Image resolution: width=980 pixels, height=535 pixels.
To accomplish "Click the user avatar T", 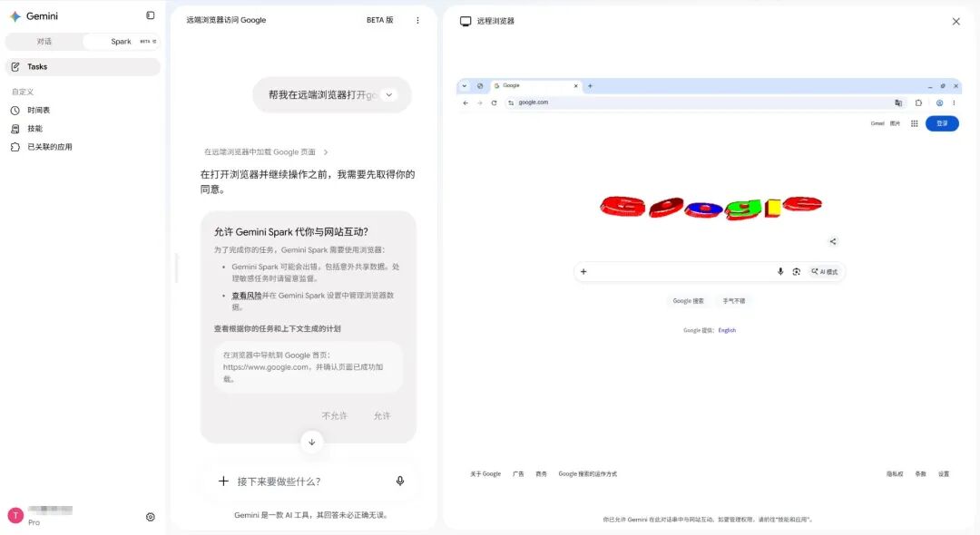I will 15,515.
